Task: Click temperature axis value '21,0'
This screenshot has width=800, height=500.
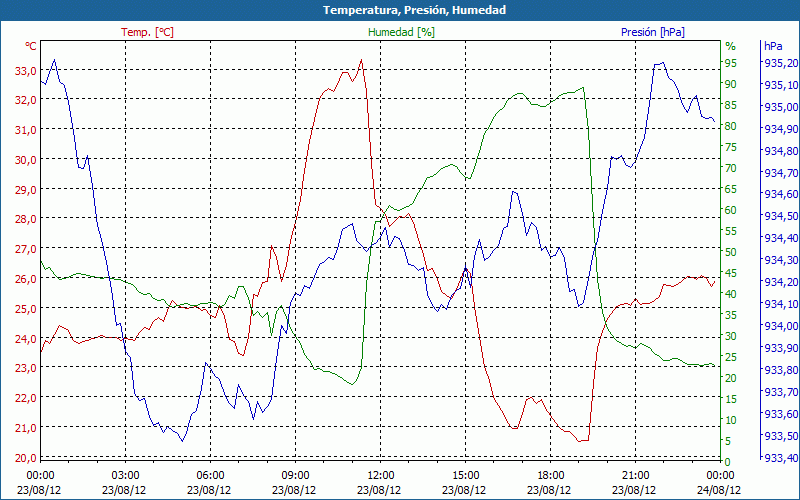Action: point(25,428)
